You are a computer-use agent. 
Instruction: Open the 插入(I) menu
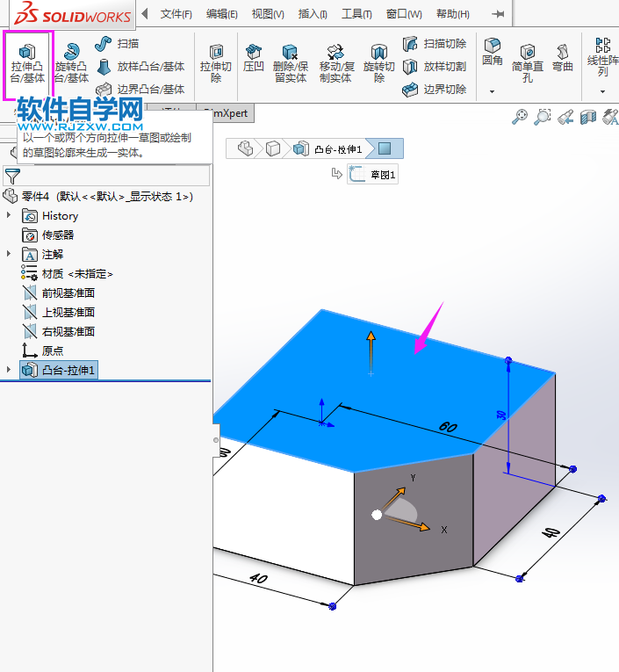point(313,14)
